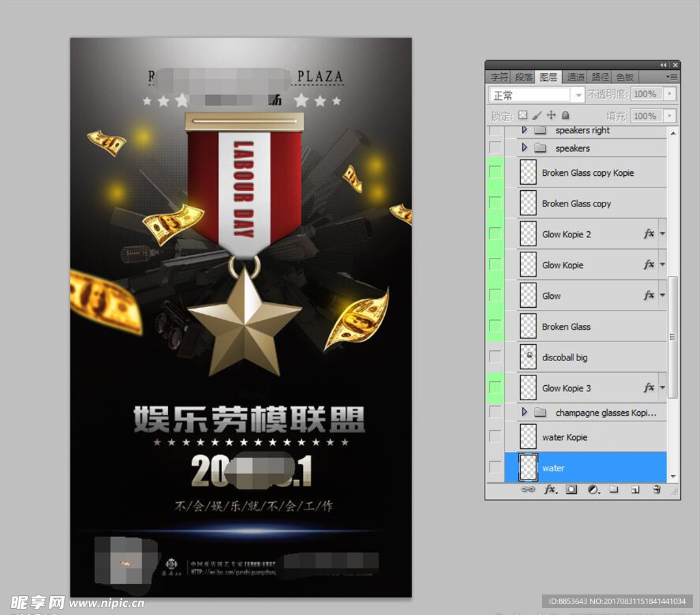Switch to the 段落 tab

tap(524, 77)
